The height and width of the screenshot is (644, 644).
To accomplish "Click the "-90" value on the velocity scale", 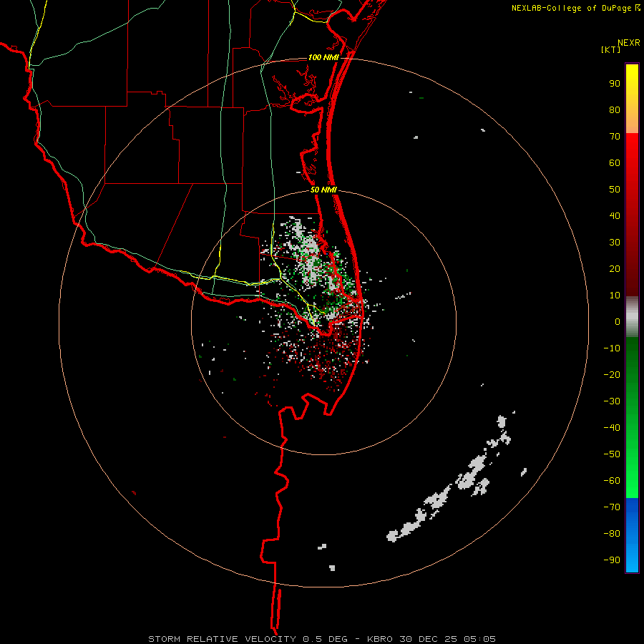I will coord(612,560).
